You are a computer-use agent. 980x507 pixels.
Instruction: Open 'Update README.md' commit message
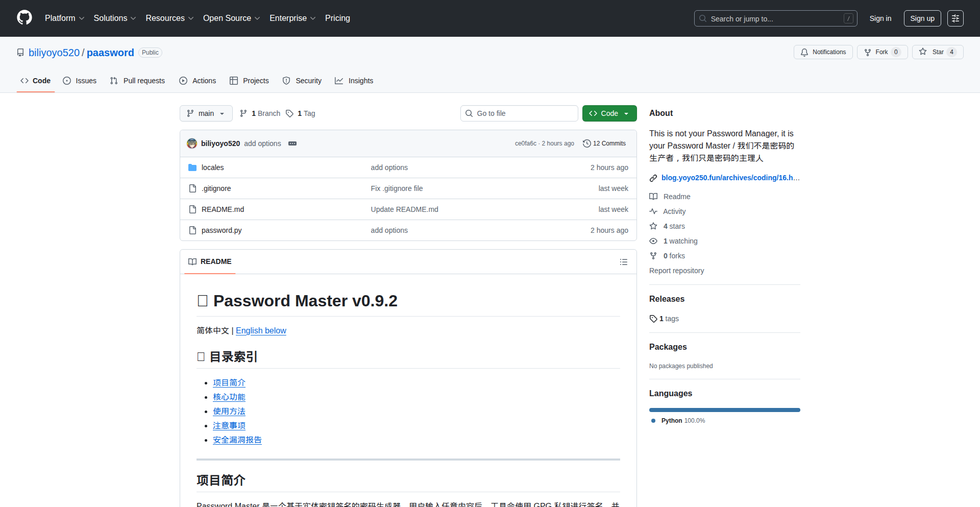pyautogui.click(x=404, y=209)
